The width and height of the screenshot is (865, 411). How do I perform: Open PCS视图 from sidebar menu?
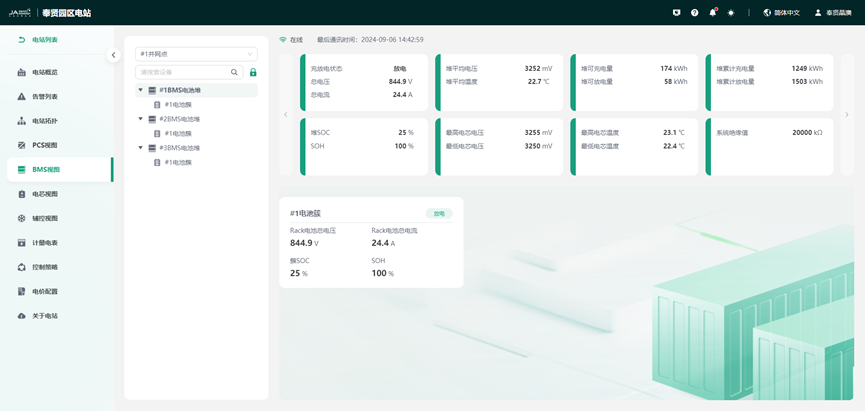click(45, 145)
